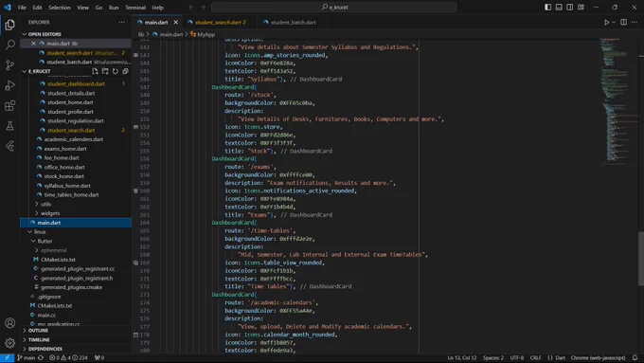644x363 pixels.
Task: Switch to student_batch.dart tab
Action: point(294,22)
